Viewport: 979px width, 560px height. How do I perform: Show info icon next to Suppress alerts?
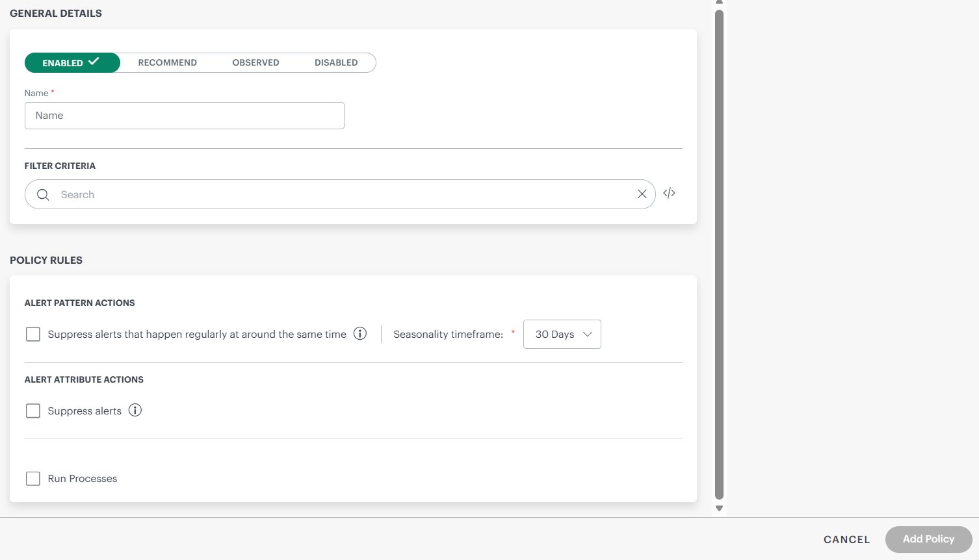click(135, 411)
